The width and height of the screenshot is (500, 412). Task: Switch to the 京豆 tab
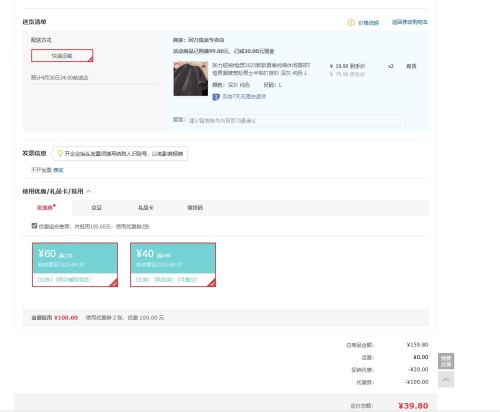click(x=96, y=208)
